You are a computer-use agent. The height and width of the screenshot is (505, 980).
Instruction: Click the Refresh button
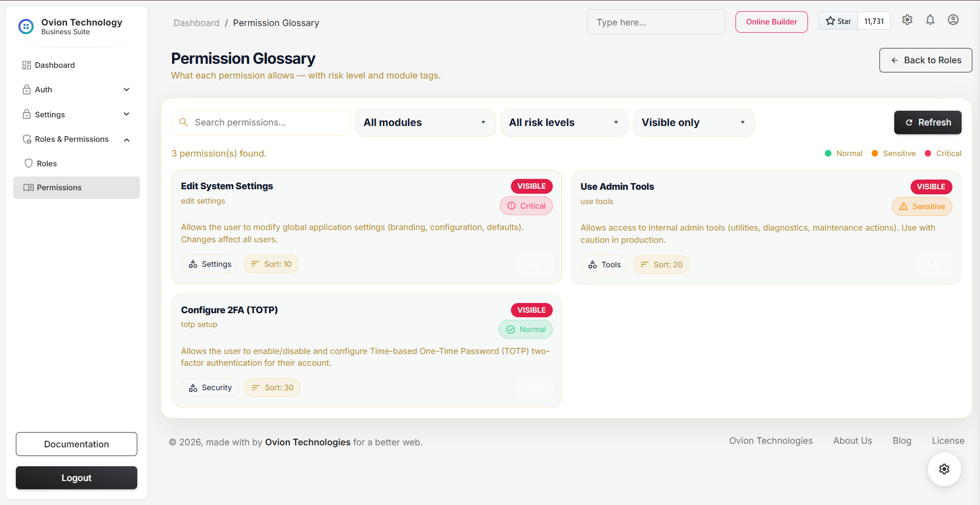click(927, 122)
